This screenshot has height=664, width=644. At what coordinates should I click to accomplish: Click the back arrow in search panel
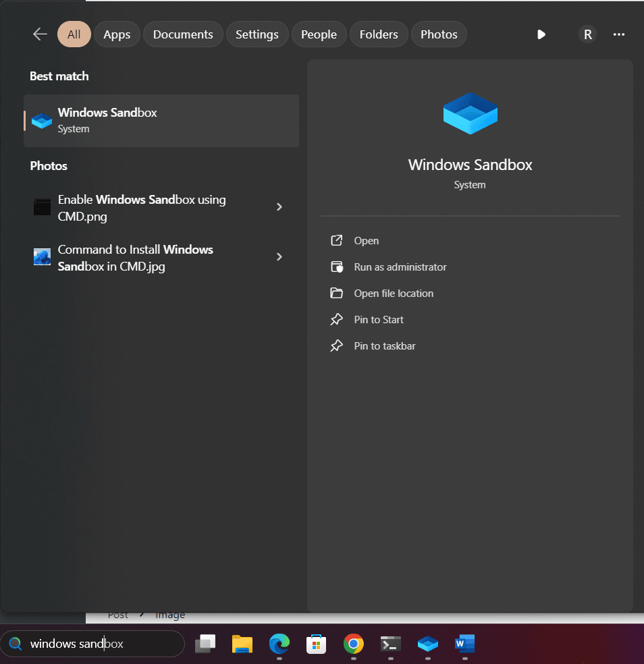click(x=40, y=34)
